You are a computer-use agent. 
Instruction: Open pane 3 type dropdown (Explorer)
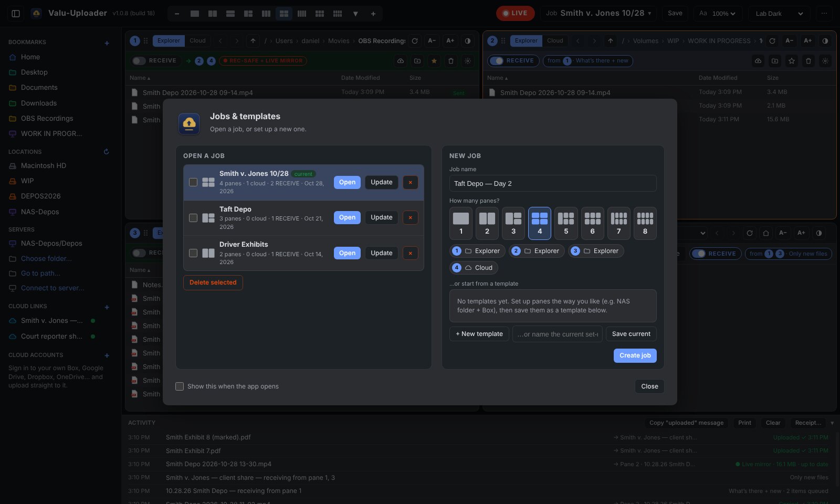pos(596,251)
